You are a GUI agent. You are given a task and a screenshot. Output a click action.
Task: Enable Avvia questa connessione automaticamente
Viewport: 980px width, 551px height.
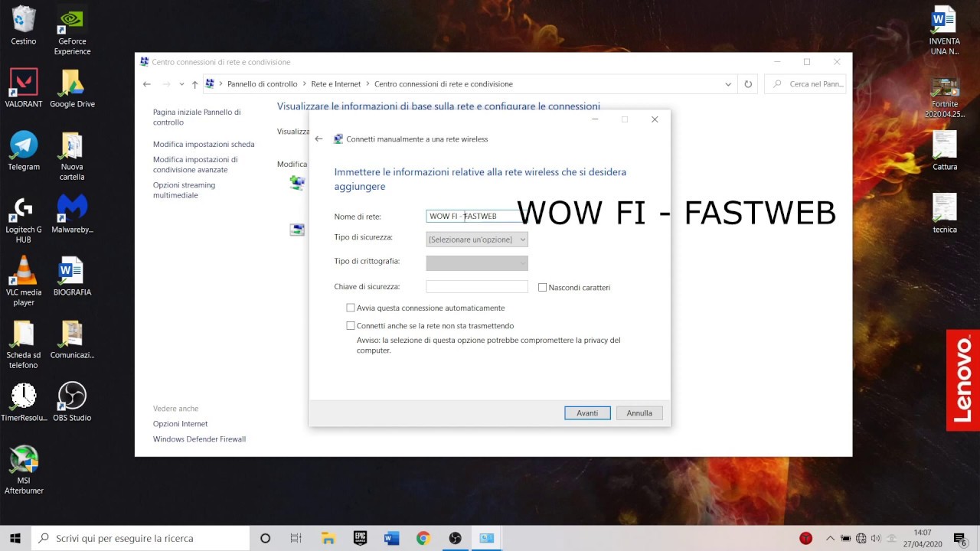tap(351, 308)
